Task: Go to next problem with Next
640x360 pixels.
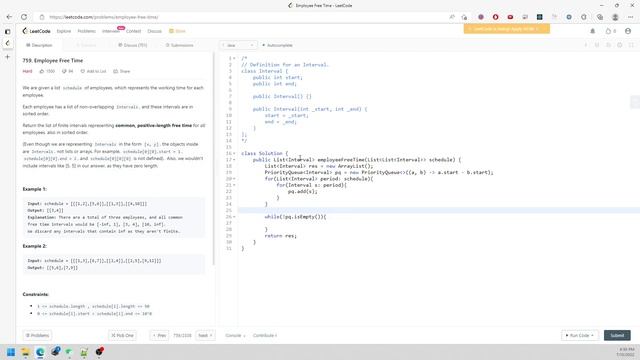Action: (x=205, y=336)
